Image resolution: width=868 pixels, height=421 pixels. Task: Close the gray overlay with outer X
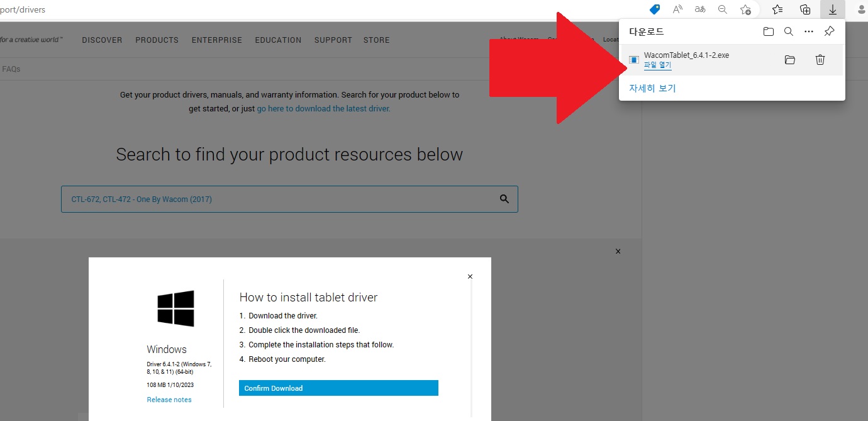tap(618, 251)
